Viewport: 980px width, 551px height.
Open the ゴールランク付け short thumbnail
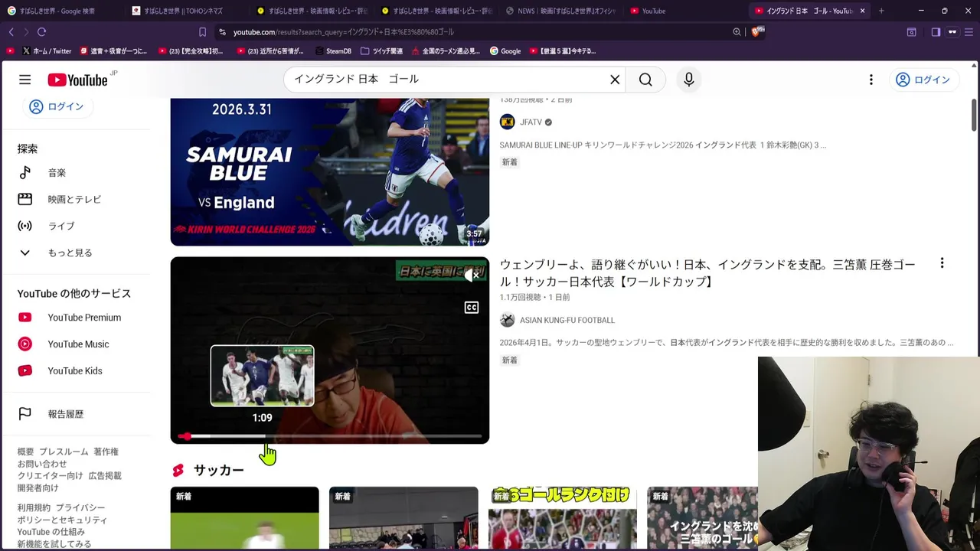click(x=563, y=518)
